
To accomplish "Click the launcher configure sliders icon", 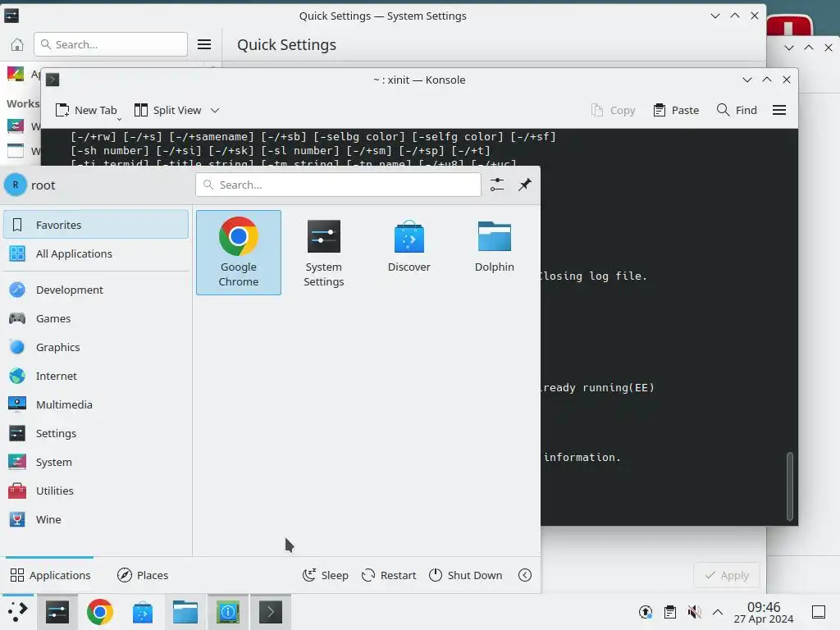I will pyautogui.click(x=496, y=185).
